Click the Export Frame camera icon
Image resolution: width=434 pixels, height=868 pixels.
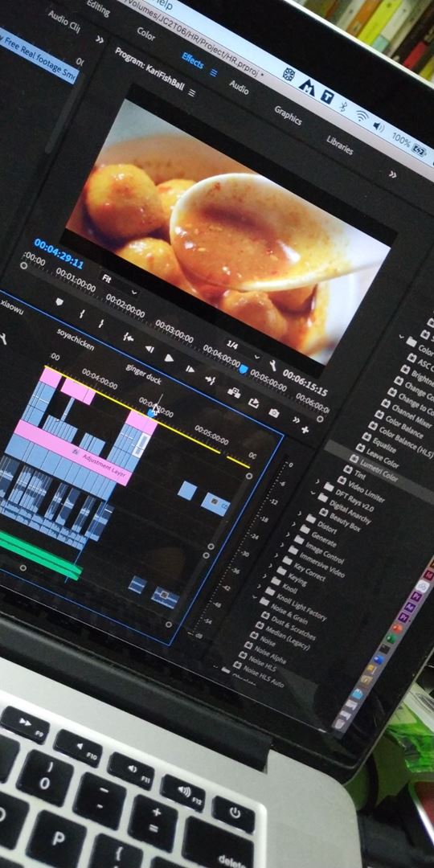tap(273, 412)
